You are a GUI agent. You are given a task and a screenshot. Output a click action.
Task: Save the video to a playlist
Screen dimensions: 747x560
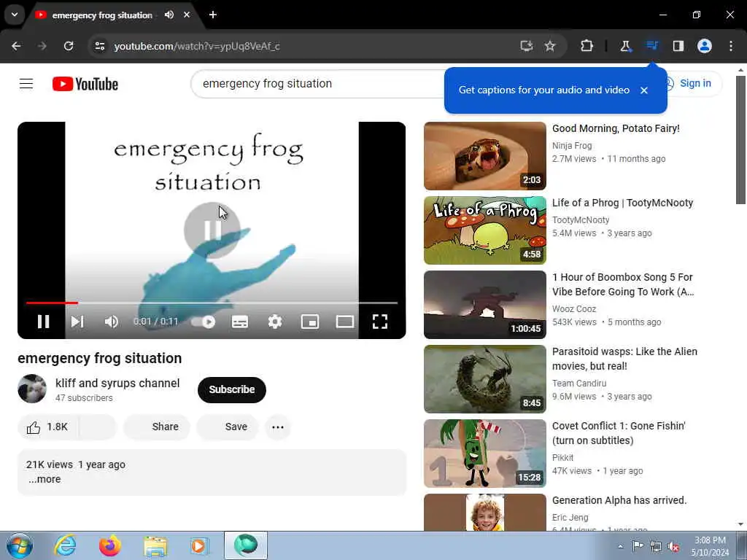click(228, 427)
